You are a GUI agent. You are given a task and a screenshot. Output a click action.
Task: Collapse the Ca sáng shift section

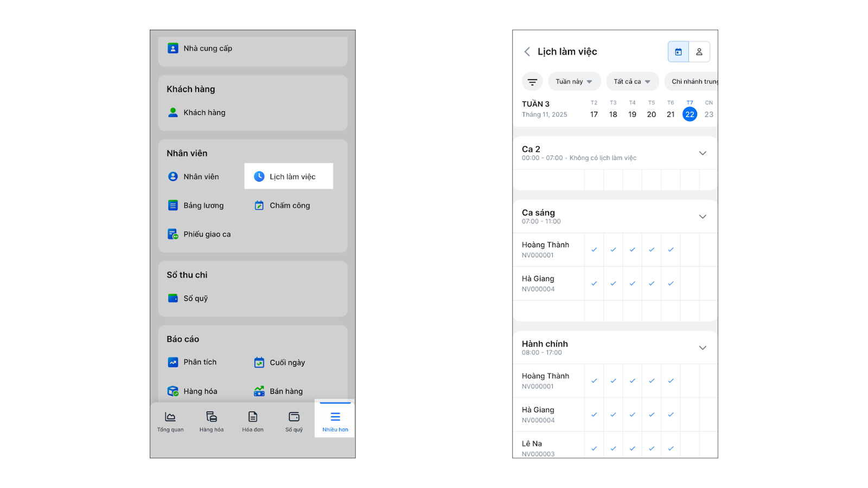[703, 217]
